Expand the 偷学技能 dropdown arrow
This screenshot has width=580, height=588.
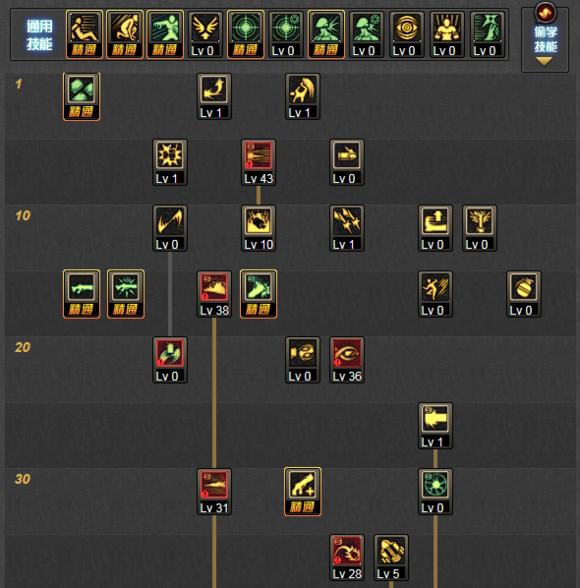pos(544,62)
